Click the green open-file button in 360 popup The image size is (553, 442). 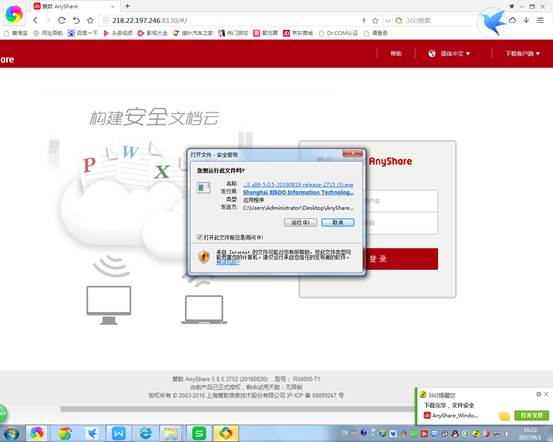click(x=531, y=416)
